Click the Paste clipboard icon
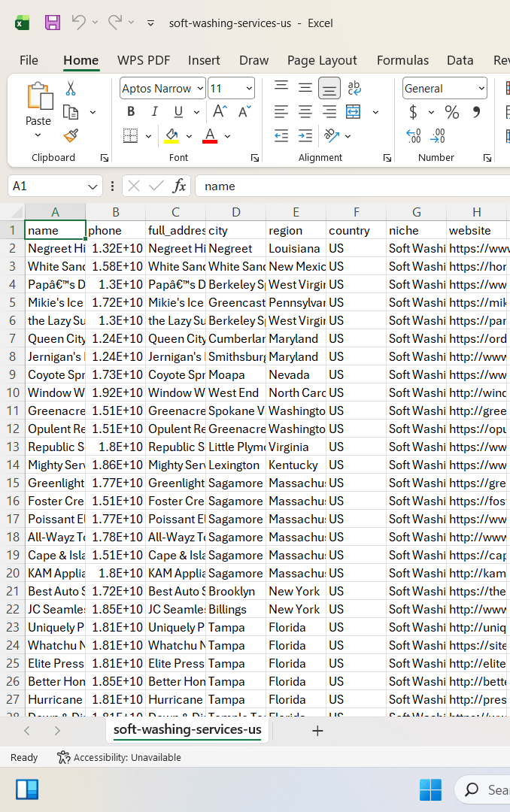 coord(39,96)
